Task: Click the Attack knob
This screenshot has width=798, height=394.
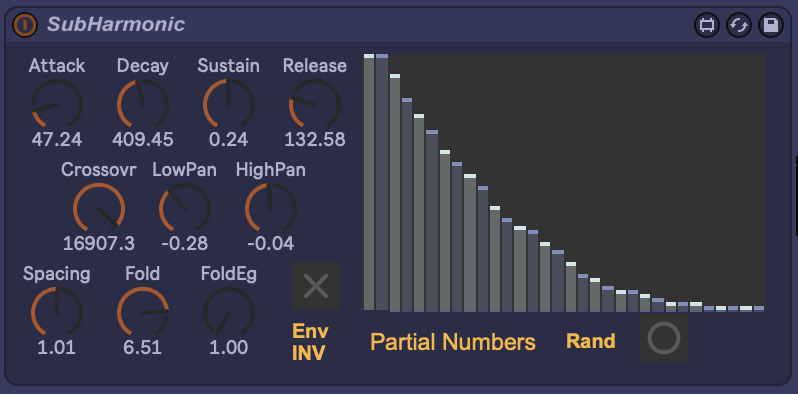Action: click(56, 104)
